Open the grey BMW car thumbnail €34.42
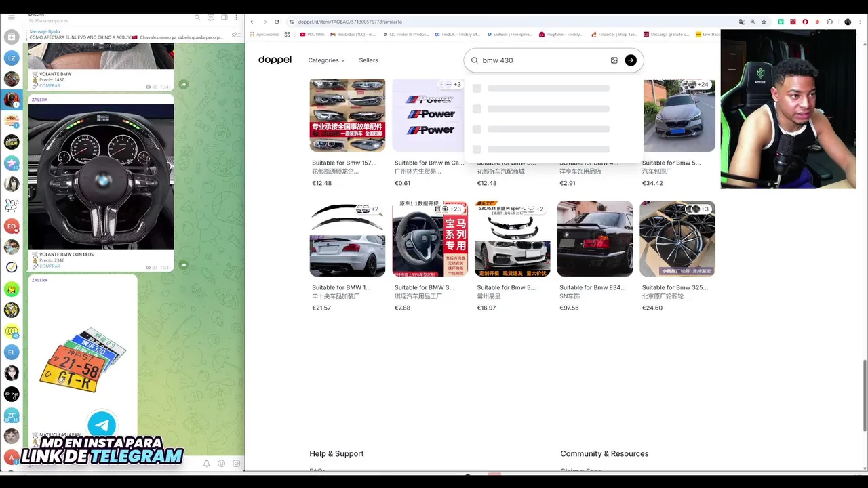Viewport: 868px width, 488px height. click(x=679, y=115)
